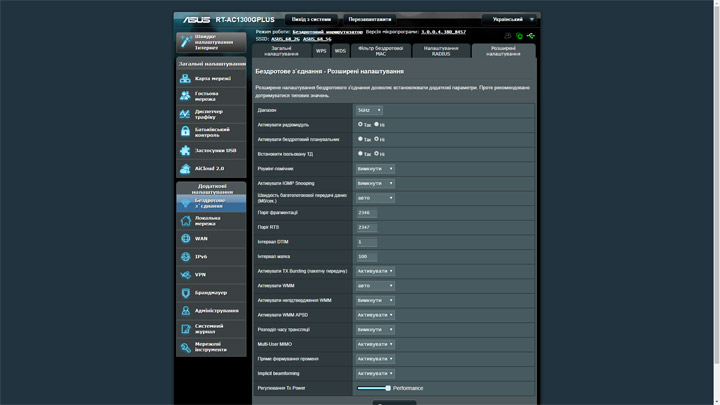Click the fragmentation threshold field 2346

367,213
